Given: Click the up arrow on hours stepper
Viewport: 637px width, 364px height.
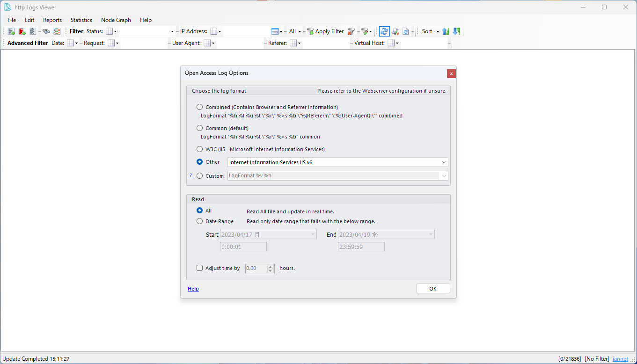Looking at the screenshot, I should pos(271,266).
